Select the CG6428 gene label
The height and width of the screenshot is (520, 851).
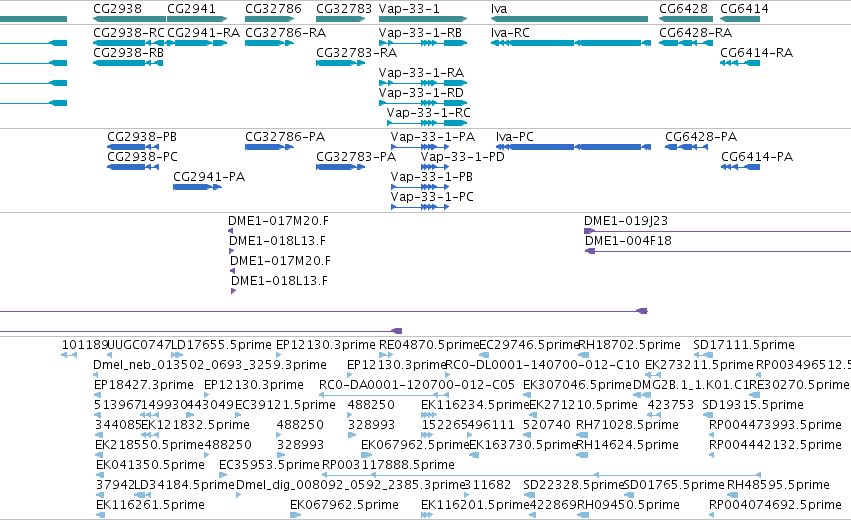tap(683, 9)
